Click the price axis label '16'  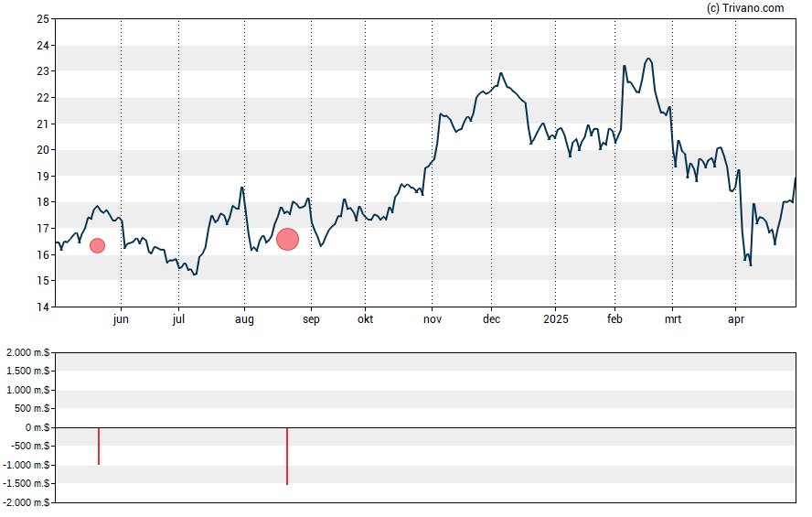coord(43,255)
